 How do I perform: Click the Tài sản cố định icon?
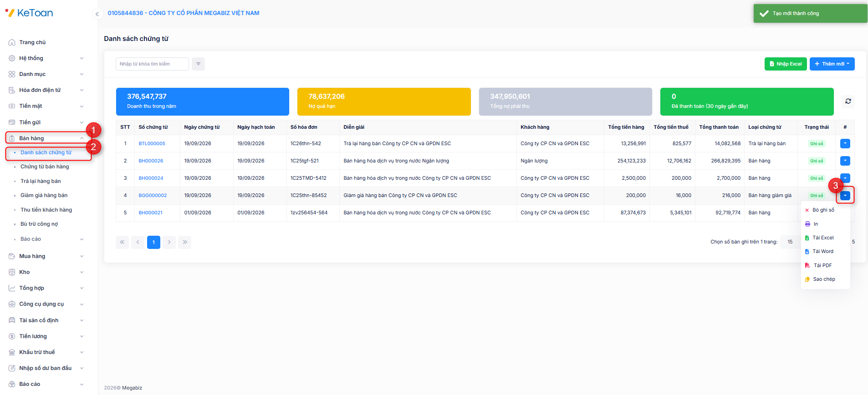point(12,320)
